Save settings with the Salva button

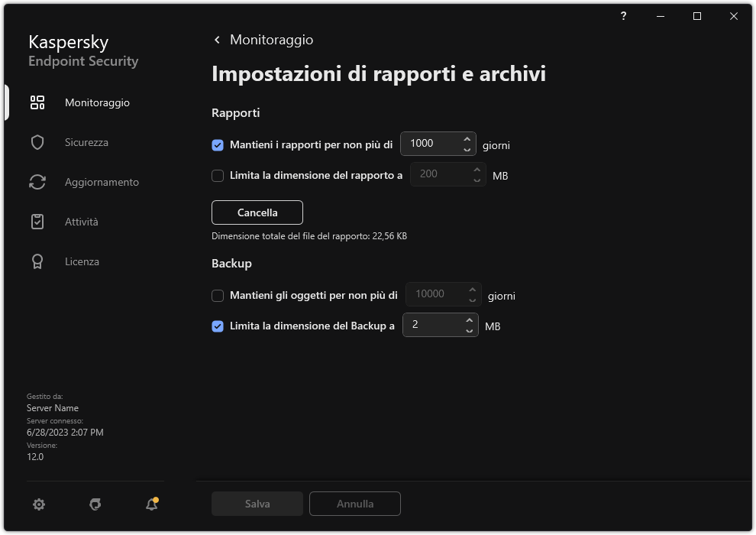pos(257,504)
